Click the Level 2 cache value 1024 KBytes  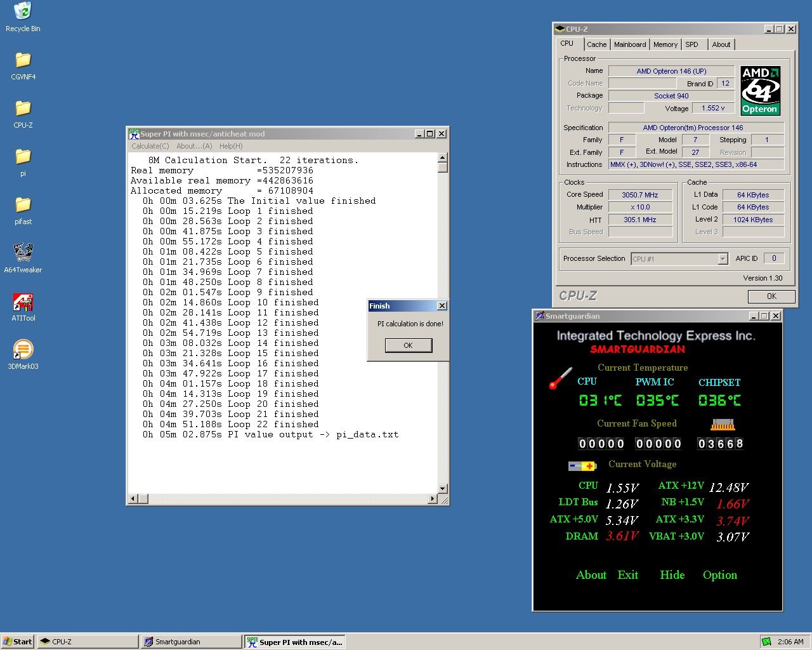753,220
